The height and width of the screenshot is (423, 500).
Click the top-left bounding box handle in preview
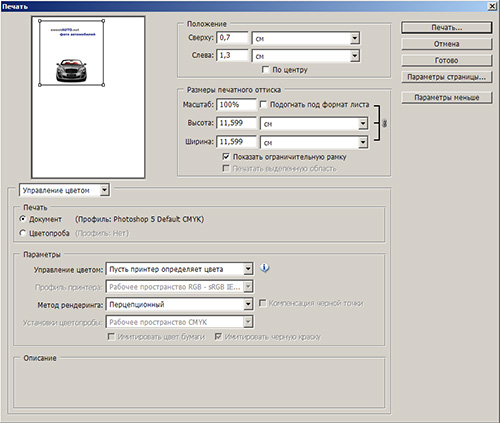tap(40, 21)
